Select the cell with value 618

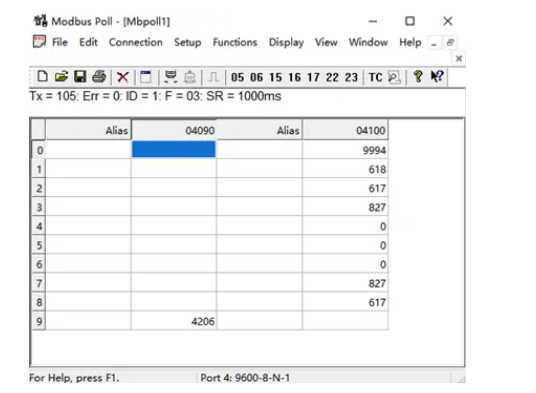pos(345,169)
